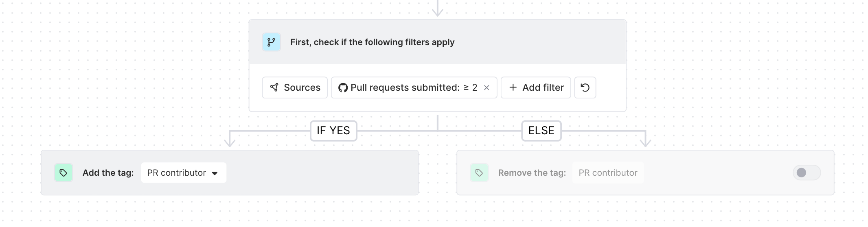Enable the Remove the tag toggle
The image size is (868, 227).
(x=806, y=173)
